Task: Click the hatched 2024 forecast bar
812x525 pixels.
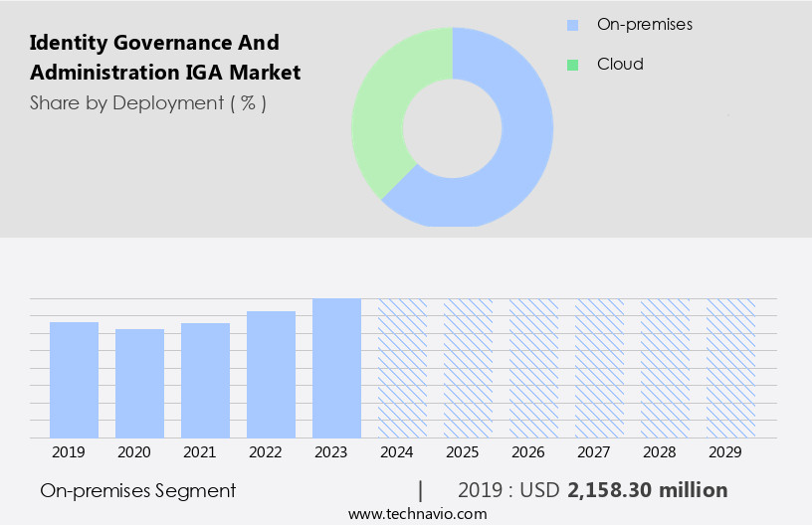Action: [402, 368]
